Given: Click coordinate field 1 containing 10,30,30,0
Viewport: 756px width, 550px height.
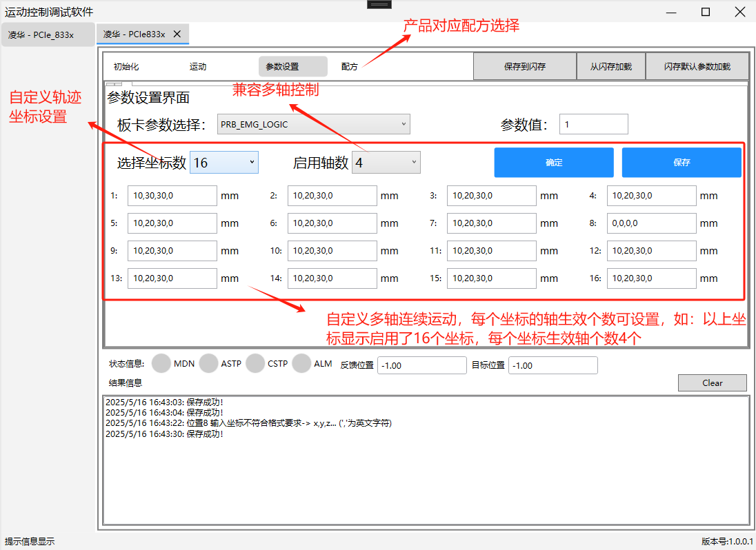Looking at the screenshot, I should [x=172, y=196].
